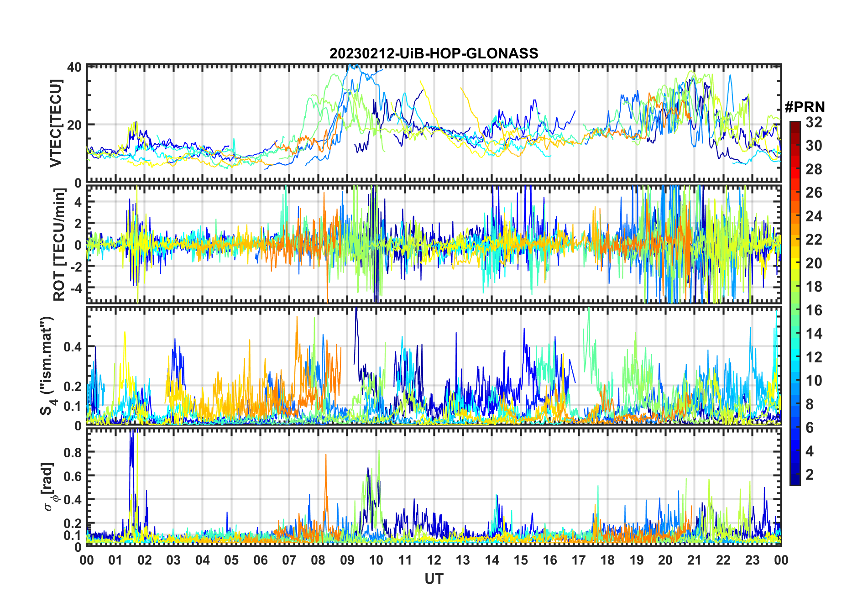Image resolution: width=868 pixels, height=607 pixels.
Task: Click x-axis tick label 08
Action: [318, 560]
